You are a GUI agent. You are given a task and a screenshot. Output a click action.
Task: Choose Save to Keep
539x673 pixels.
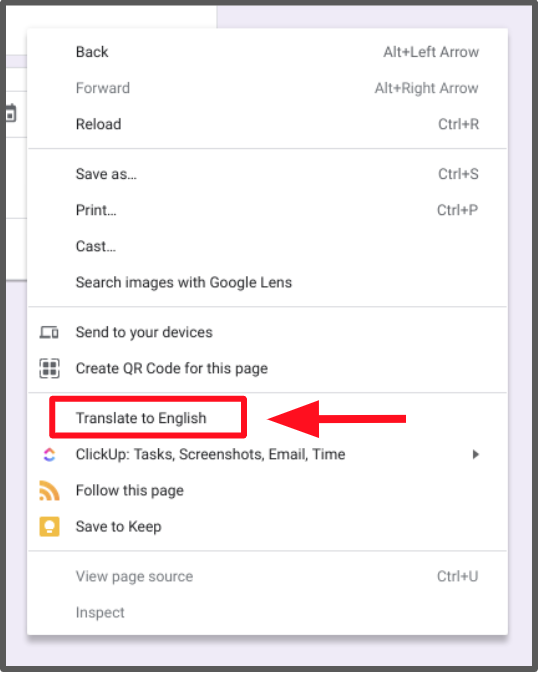(267, 527)
